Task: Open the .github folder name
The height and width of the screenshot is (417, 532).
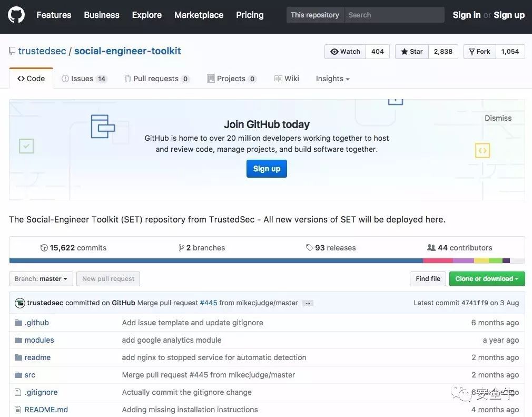Action: point(37,323)
